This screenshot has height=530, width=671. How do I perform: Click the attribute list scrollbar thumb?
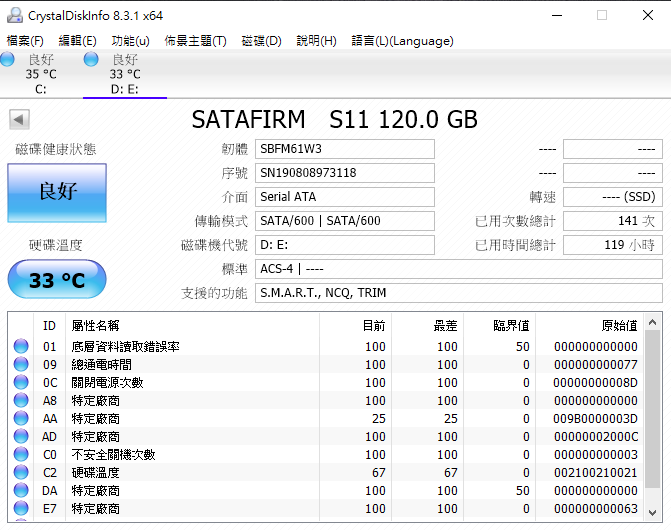653,409
